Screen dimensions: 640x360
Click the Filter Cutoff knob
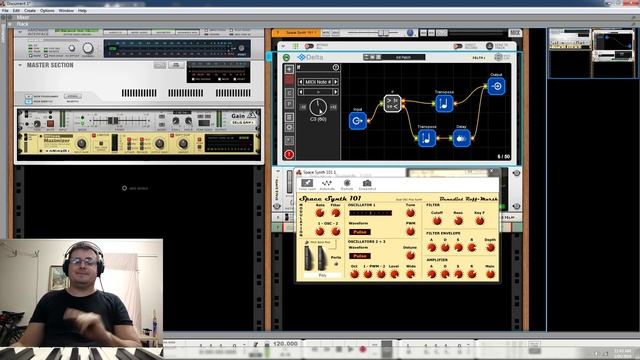437,221
